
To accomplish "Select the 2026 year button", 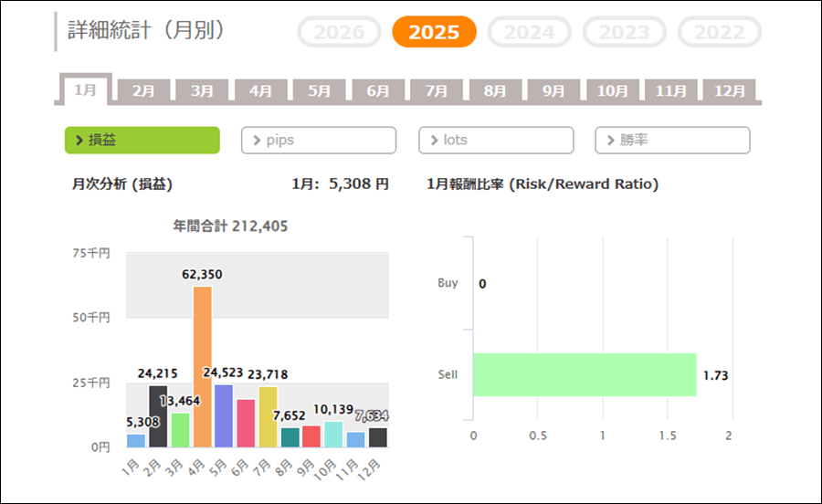I will (339, 32).
